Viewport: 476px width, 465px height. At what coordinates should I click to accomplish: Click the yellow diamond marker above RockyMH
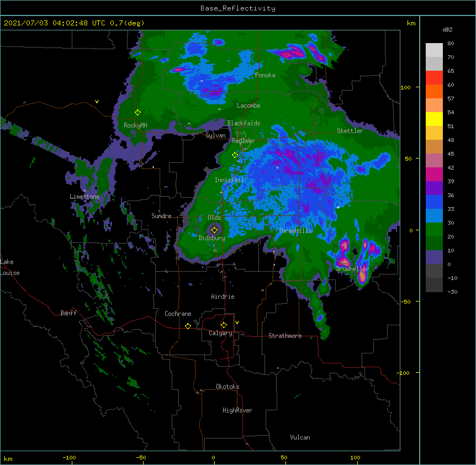click(x=137, y=113)
